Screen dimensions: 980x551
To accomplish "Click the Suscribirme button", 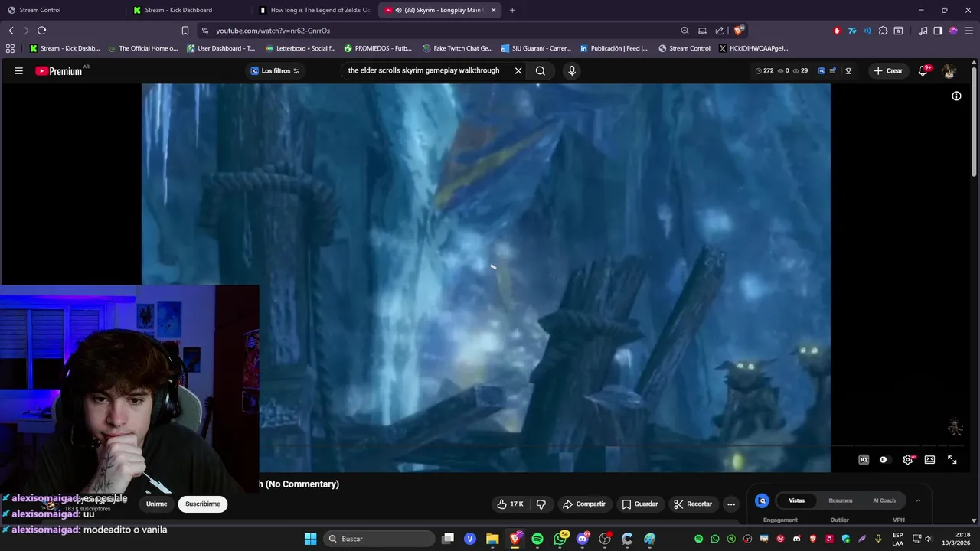I will pos(203,504).
